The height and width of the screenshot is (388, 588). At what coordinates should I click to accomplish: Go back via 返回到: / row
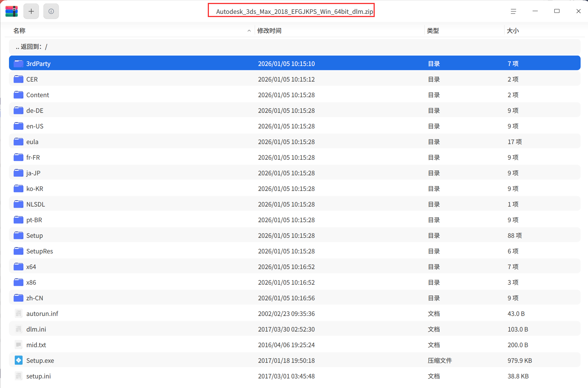click(32, 47)
